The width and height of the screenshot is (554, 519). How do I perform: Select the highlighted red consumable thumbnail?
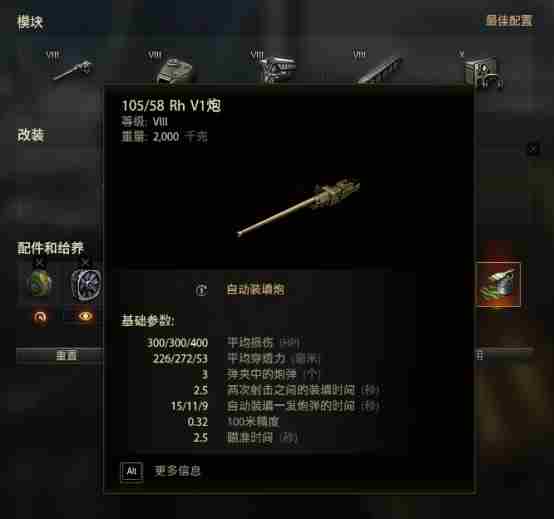coord(498,284)
